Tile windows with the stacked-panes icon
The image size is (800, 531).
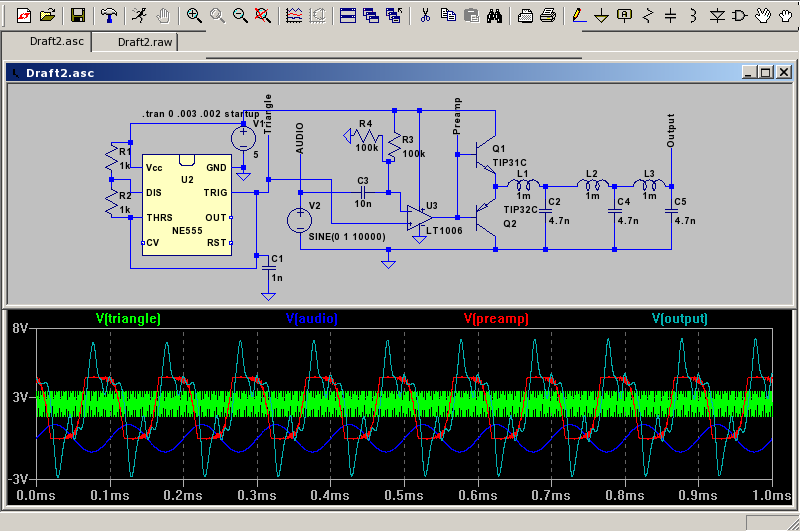[x=347, y=16]
